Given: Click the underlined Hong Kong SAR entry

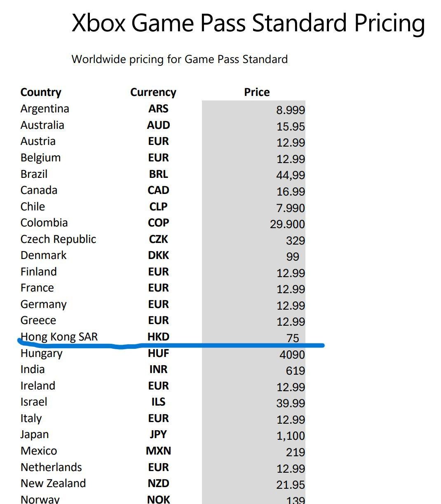Looking at the screenshot, I should pos(59,337).
